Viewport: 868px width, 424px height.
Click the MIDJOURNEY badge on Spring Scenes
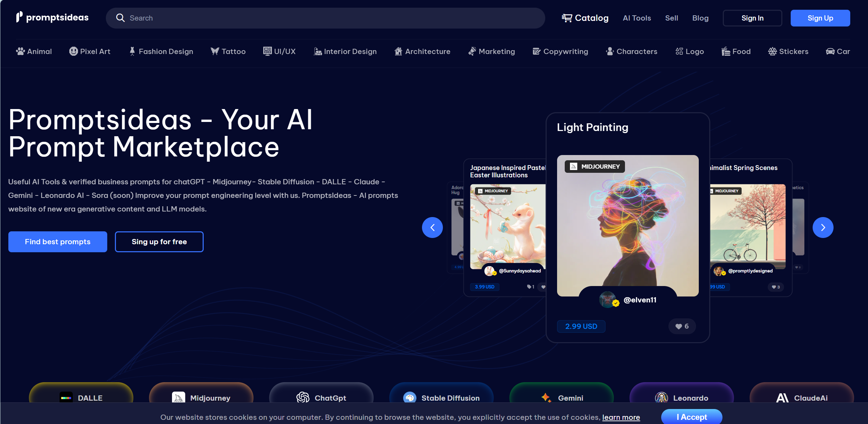point(726,191)
